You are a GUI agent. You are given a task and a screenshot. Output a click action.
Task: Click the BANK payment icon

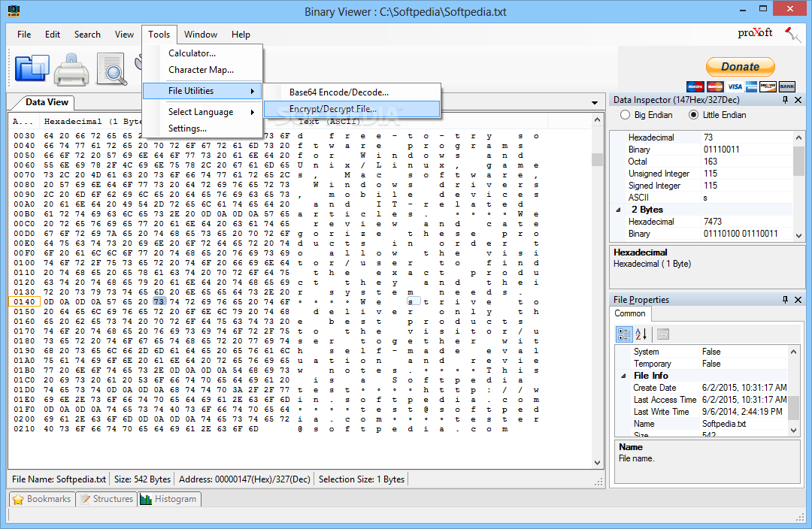(x=787, y=87)
